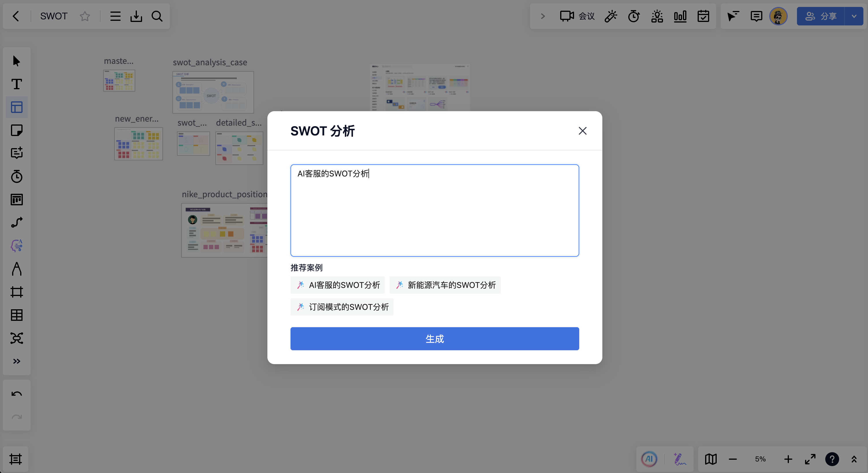Screen dimensions: 868x473
Task: Select the arrow selection tool
Action: point(16,61)
